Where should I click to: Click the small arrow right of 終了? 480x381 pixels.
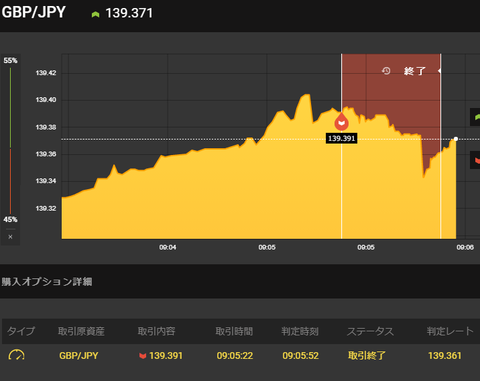[439, 71]
